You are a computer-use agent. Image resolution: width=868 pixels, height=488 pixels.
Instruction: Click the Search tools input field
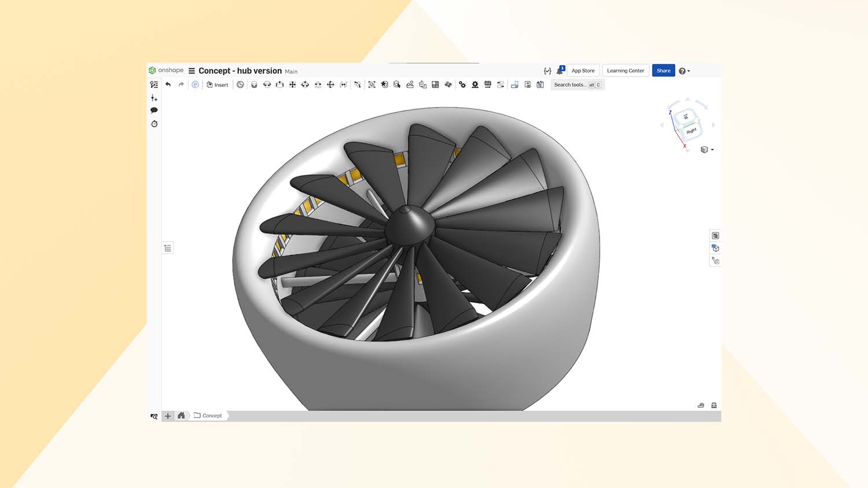[570, 85]
